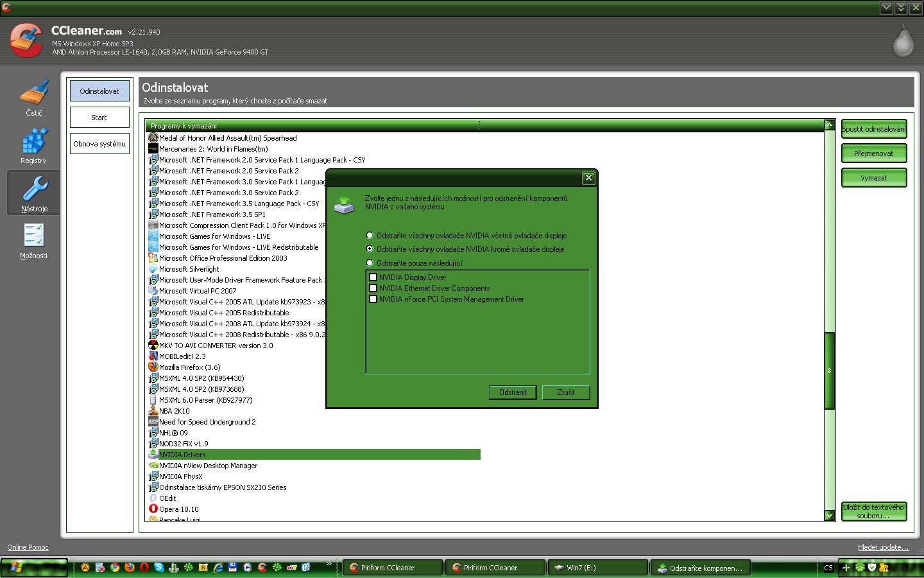The image size is (924, 578).
Task: Select remove all NVIDIA drivers including display
Action: [x=370, y=235]
